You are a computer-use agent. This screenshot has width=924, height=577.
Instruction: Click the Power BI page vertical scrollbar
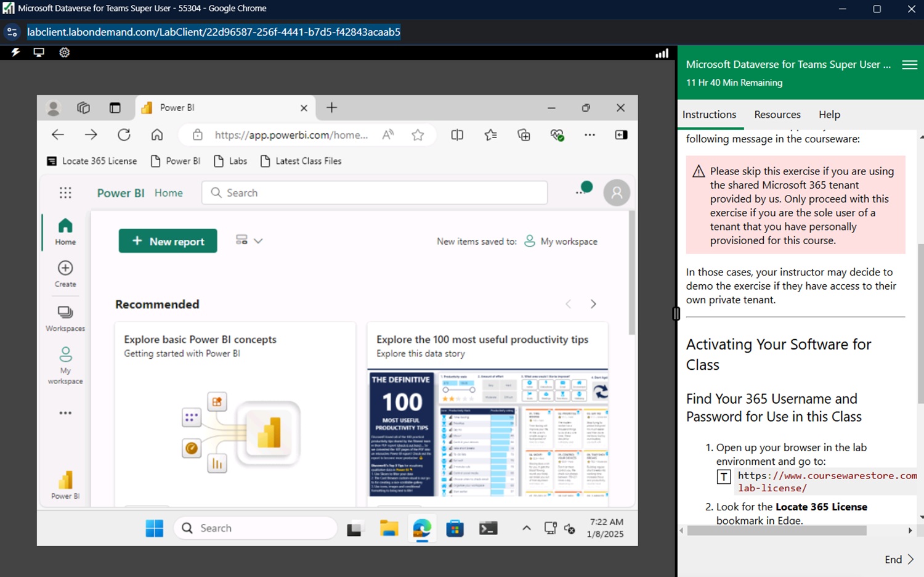[631, 272]
